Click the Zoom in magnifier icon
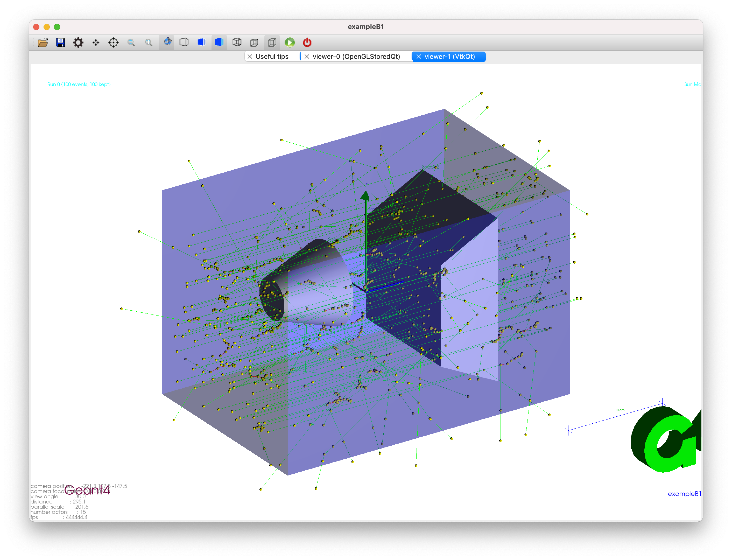 coord(149,43)
